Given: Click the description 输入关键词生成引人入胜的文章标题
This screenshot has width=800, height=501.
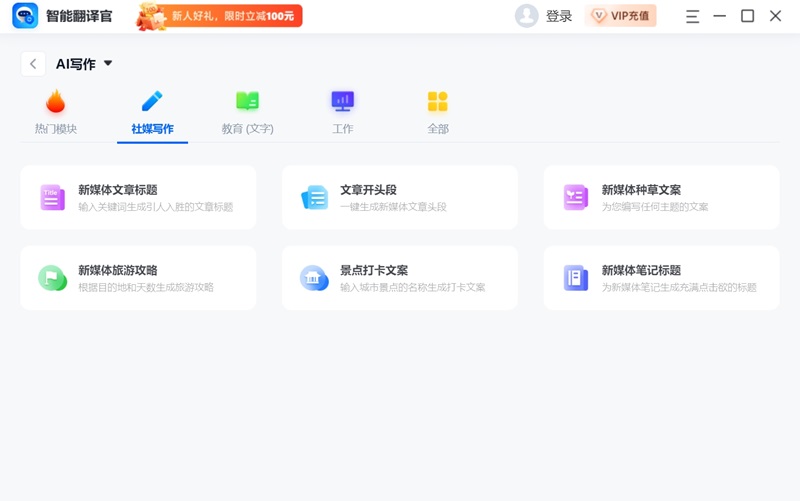Looking at the screenshot, I should click(x=156, y=207).
